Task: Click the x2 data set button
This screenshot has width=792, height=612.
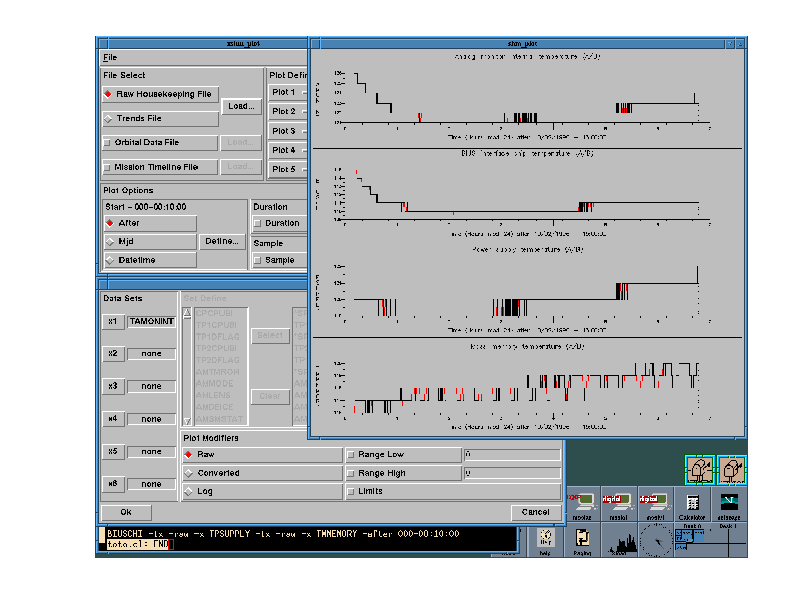Action: [113, 354]
